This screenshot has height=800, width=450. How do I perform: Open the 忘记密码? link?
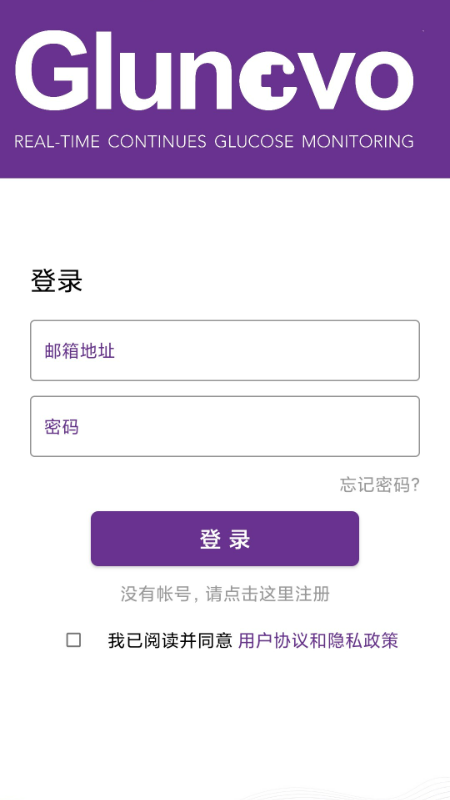(x=380, y=485)
